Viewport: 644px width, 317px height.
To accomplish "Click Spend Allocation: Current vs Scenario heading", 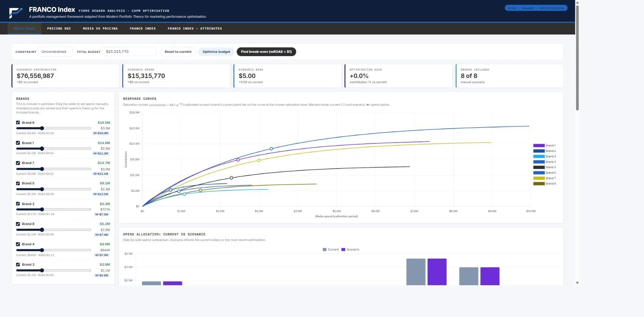I will pyautogui.click(x=164, y=234).
